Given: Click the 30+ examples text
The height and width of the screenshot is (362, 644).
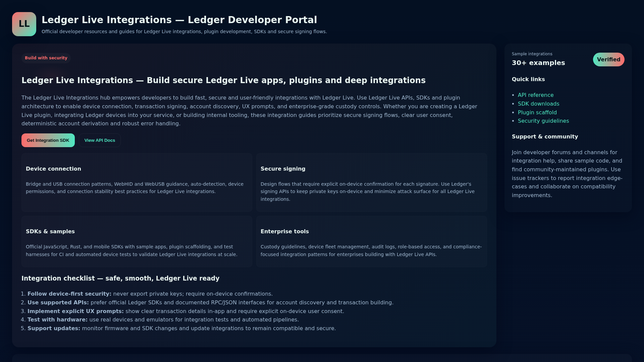Looking at the screenshot, I should tap(538, 63).
